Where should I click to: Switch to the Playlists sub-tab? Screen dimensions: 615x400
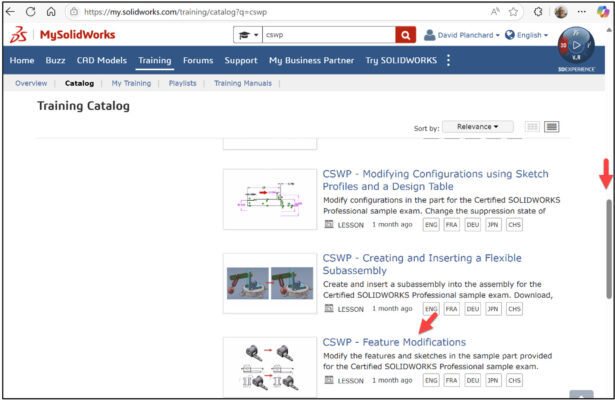pos(182,83)
